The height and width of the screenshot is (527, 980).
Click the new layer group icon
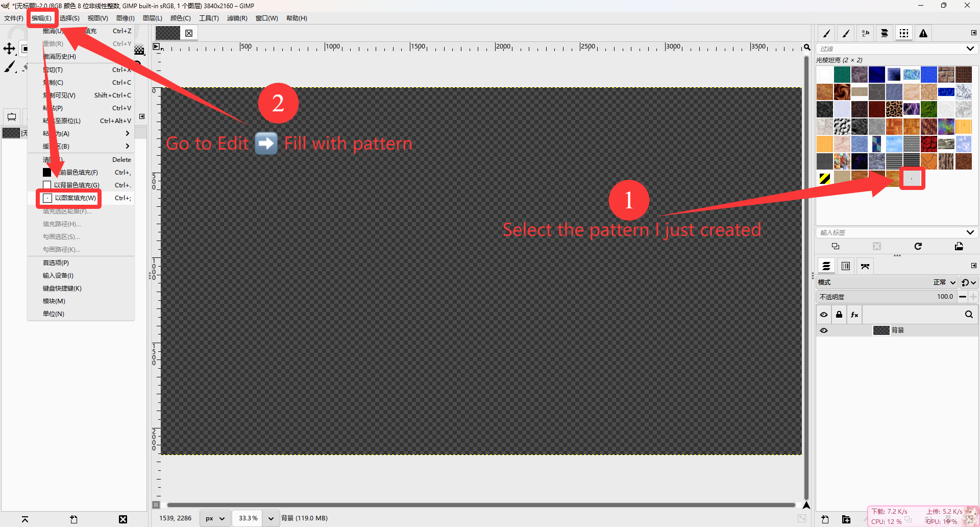coord(846,520)
